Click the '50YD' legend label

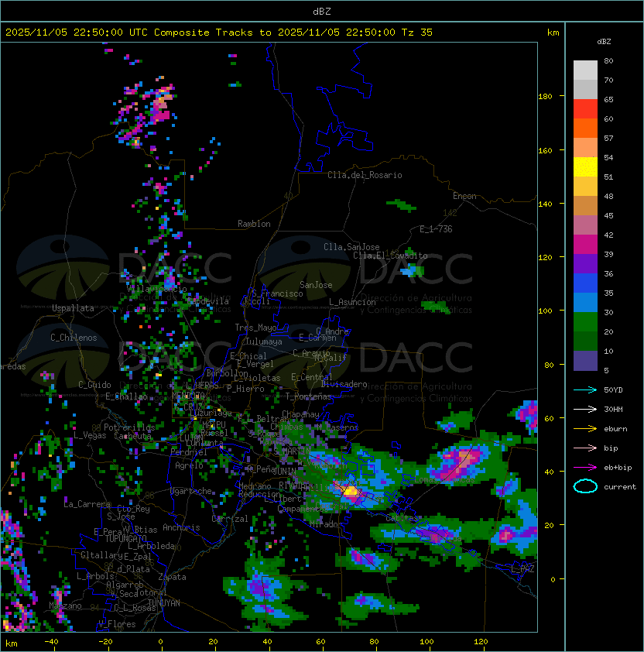click(613, 390)
